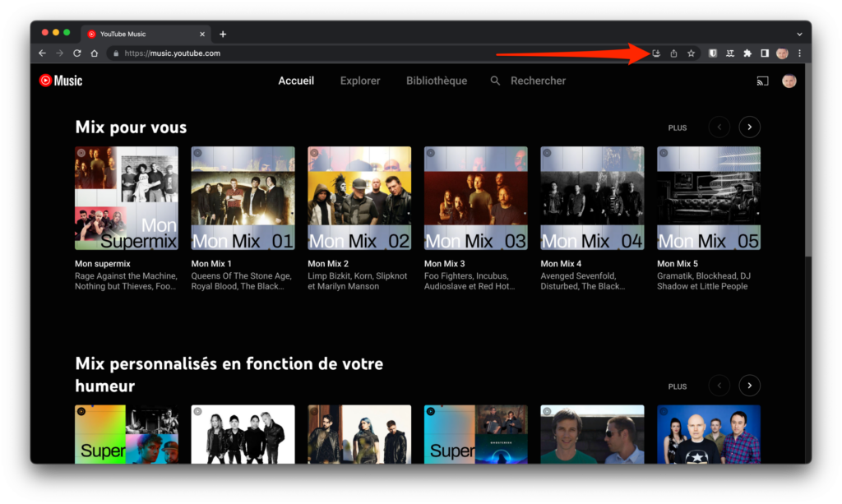The height and width of the screenshot is (504, 842).
Task: Open the translate extension icon
Action: coord(730,53)
